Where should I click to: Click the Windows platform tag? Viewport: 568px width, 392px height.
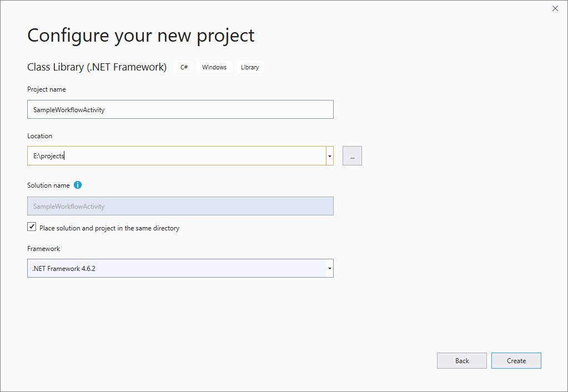[x=214, y=67]
